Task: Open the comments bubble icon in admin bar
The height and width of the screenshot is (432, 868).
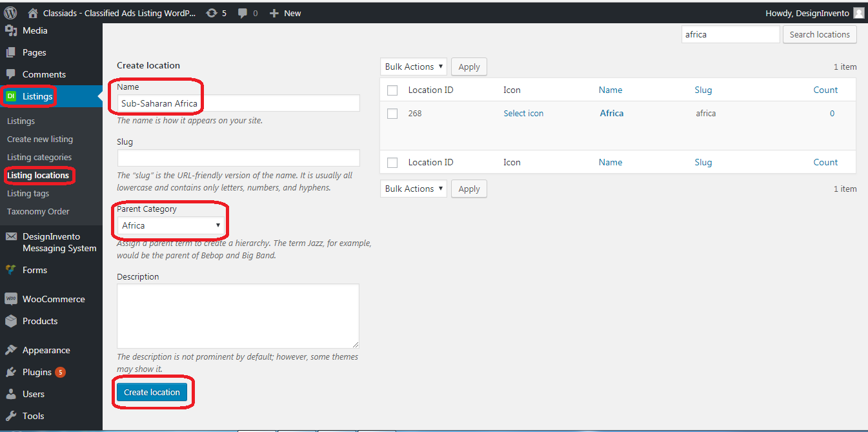Action: click(x=243, y=13)
